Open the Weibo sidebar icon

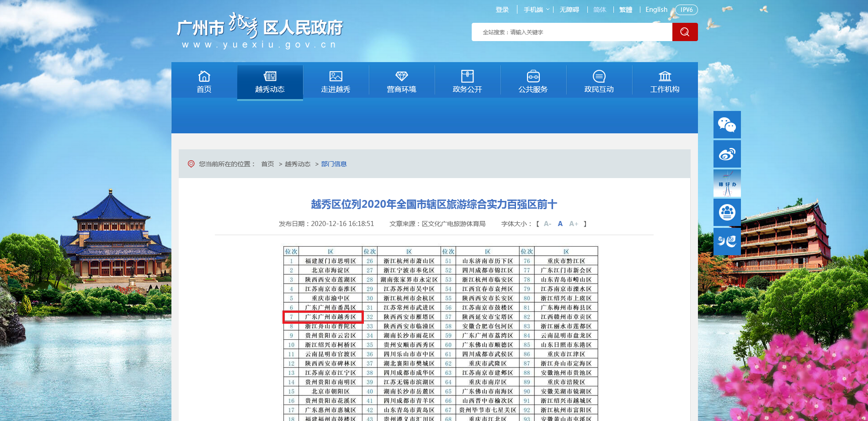(727, 154)
